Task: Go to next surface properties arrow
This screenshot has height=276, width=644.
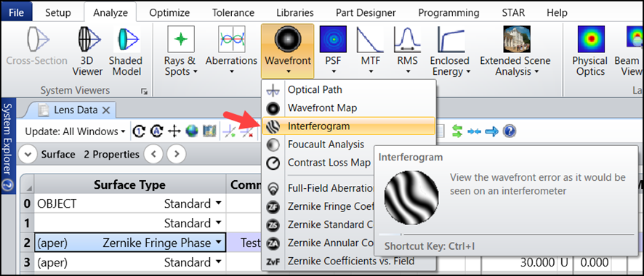Action: pos(177,154)
